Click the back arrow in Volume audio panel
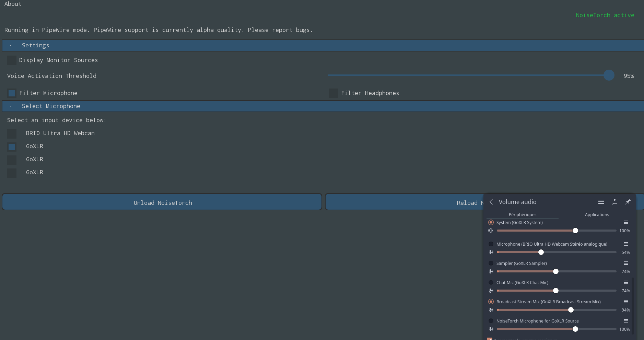 [x=491, y=202]
